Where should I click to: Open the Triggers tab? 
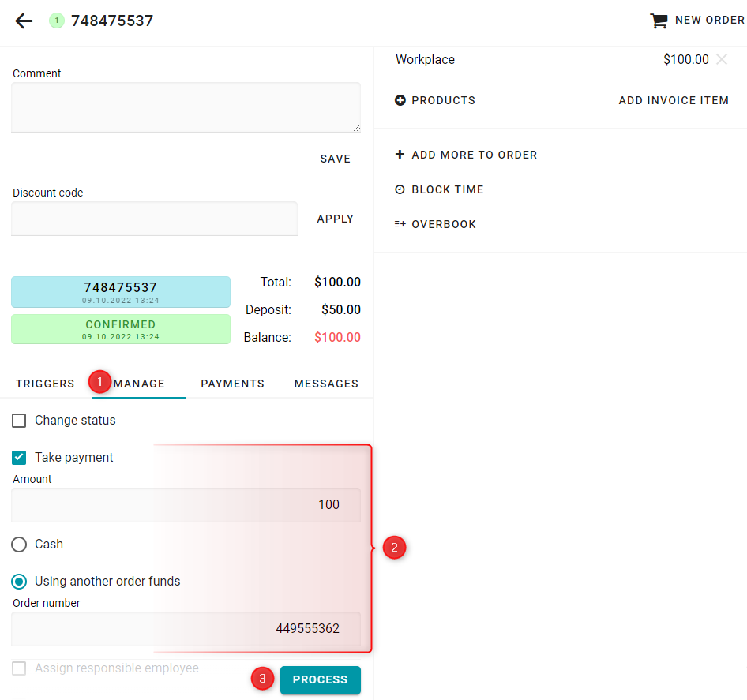[45, 384]
